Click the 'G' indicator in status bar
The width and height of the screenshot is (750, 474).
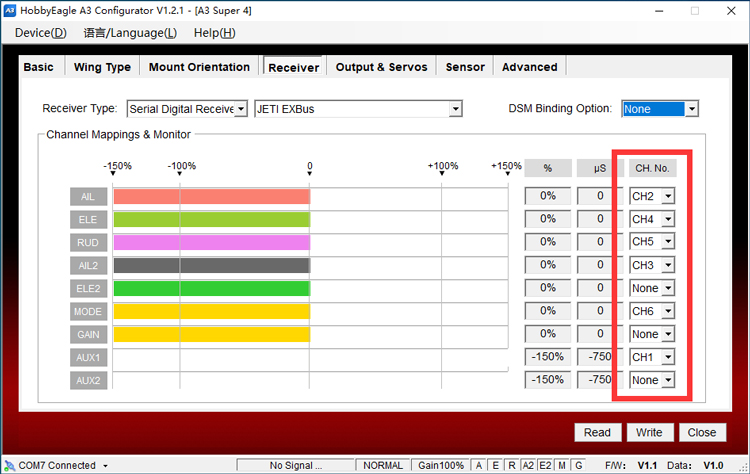click(x=577, y=465)
